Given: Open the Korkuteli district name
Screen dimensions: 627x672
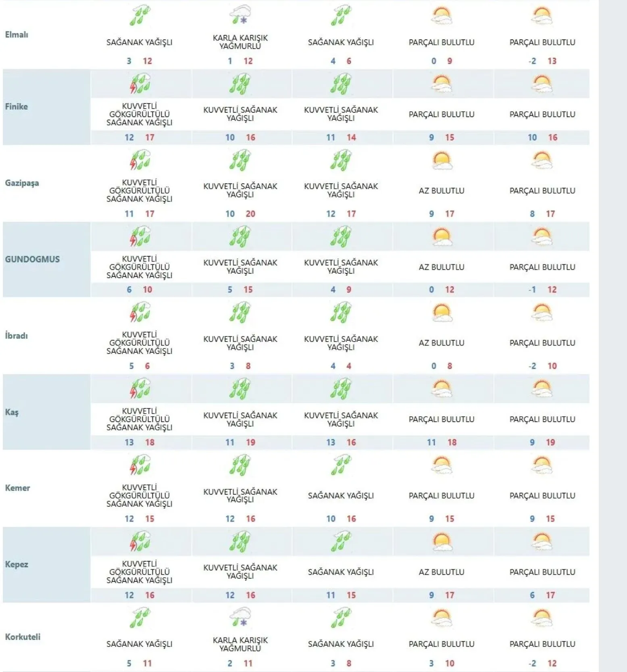Looking at the screenshot, I should pyautogui.click(x=23, y=637).
